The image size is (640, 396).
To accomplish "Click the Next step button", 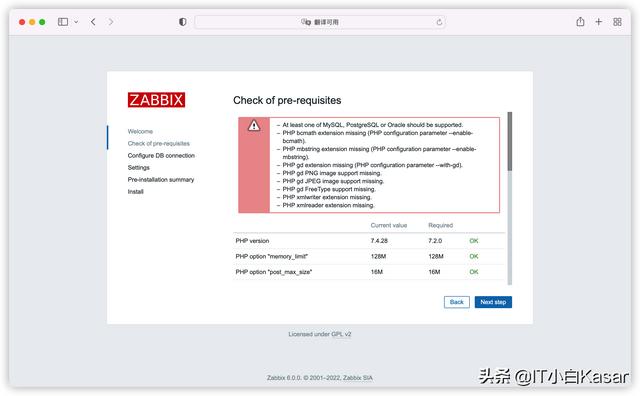I will click(493, 302).
